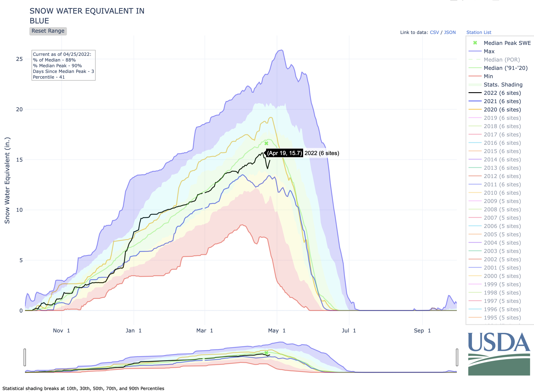Open the Station List link
534x392 pixels.
[479, 32]
